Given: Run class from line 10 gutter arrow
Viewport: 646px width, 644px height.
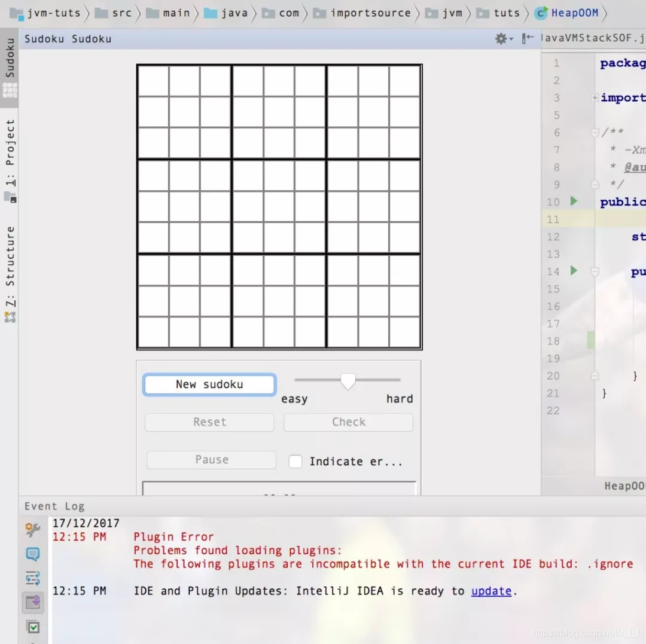Looking at the screenshot, I should [574, 202].
